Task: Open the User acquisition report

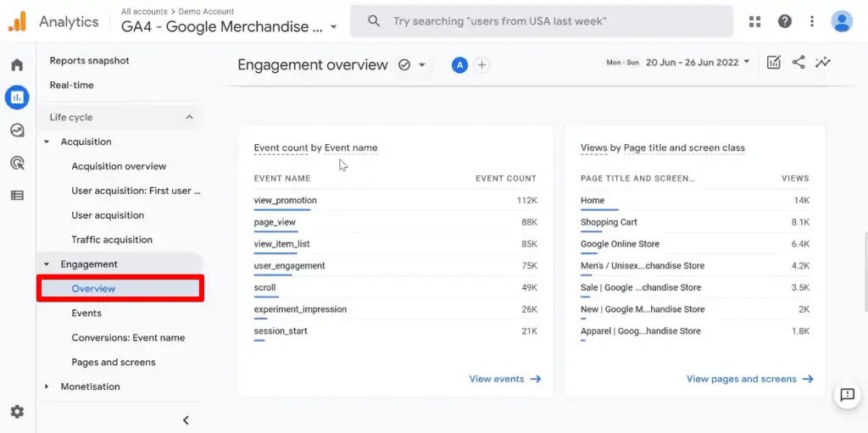Action: point(108,215)
